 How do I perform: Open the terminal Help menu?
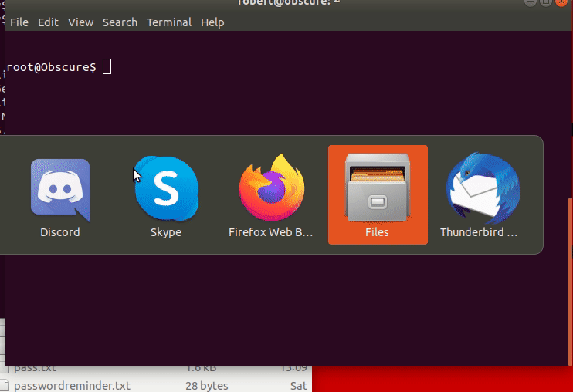[212, 22]
